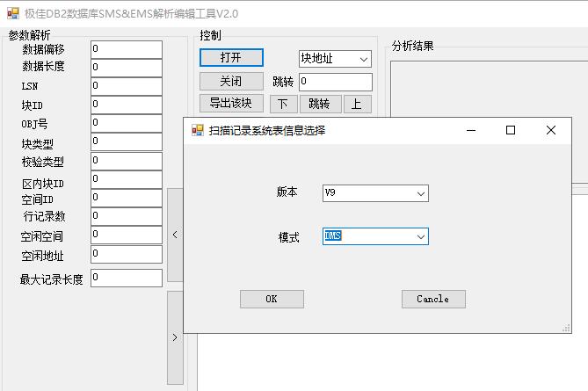
Task: Click the 最大记录长度 input field
Action: click(x=127, y=278)
